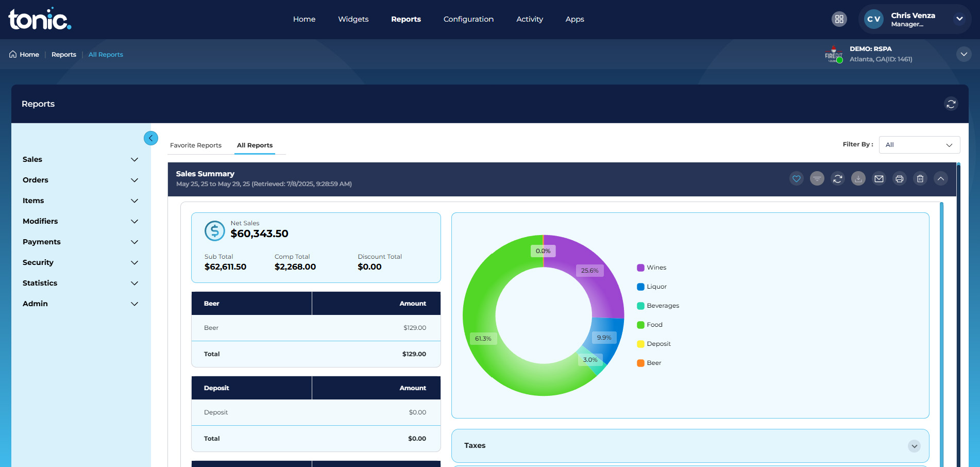Toggle Beer legend swatch in chart

coord(640,363)
